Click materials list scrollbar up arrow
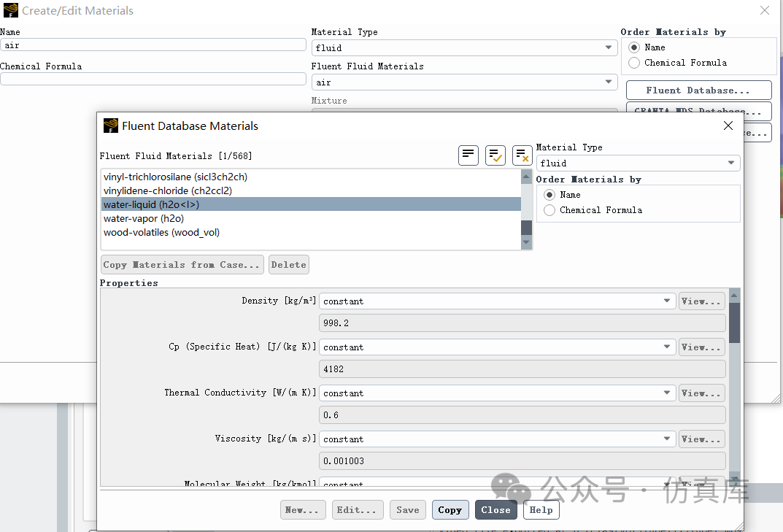783x532 pixels. pos(526,177)
